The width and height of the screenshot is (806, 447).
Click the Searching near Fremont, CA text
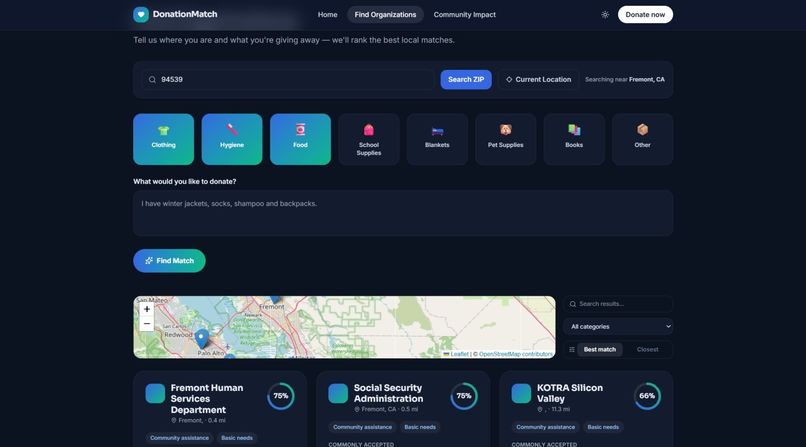coord(625,80)
